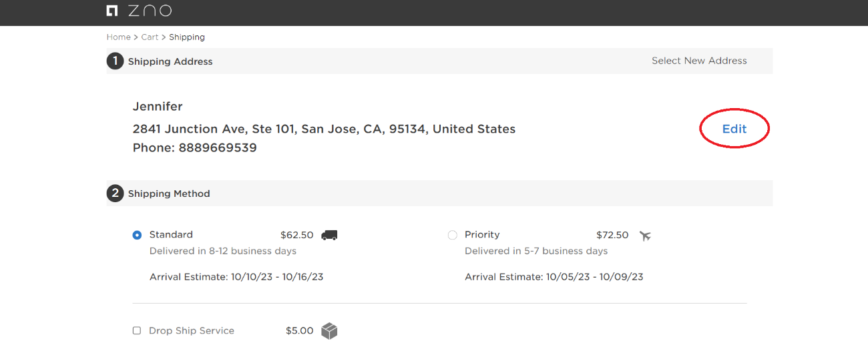This screenshot has height=349, width=868.
Task: Click the ZNO brand name text
Action: [150, 11]
